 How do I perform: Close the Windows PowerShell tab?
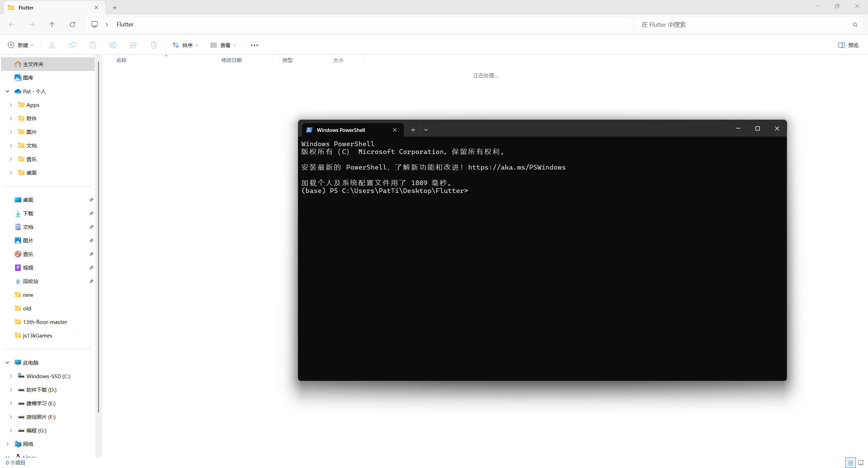(395, 130)
